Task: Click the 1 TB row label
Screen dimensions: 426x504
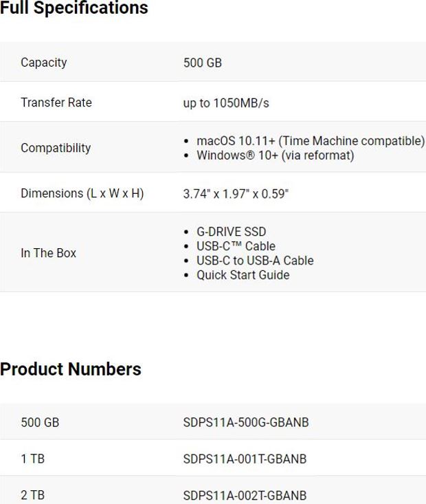Action: pos(33,459)
